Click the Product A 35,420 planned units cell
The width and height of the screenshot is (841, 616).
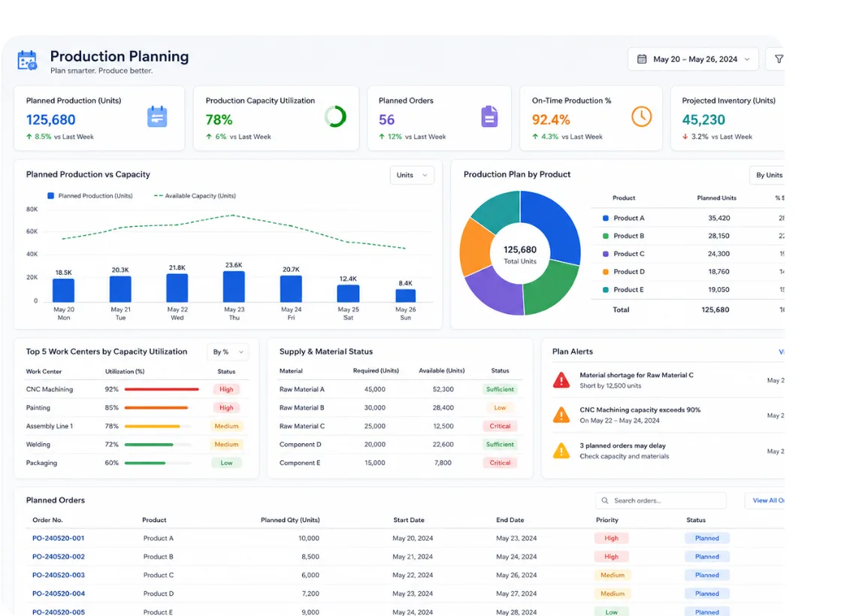pyautogui.click(x=718, y=218)
